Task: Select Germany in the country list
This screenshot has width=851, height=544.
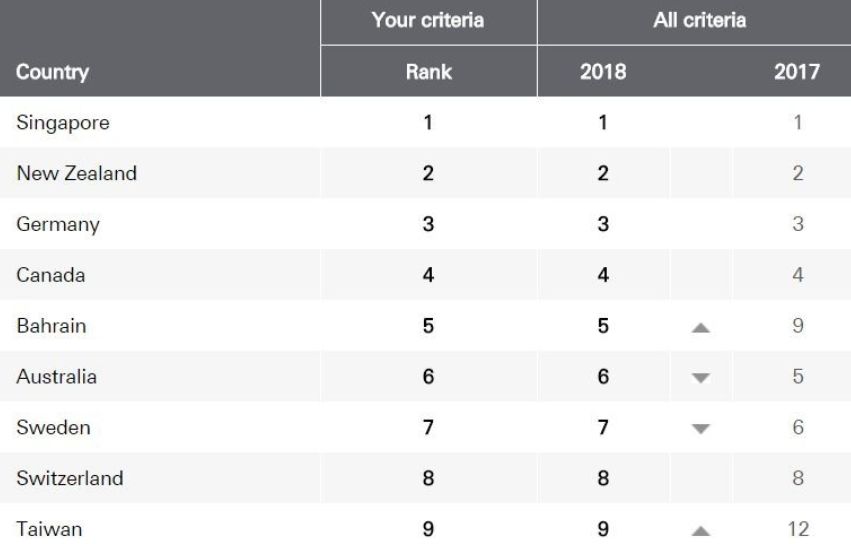Action: tap(58, 225)
